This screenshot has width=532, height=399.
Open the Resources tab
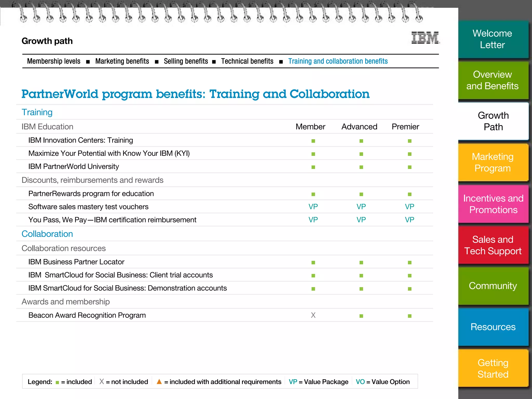(493, 327)
